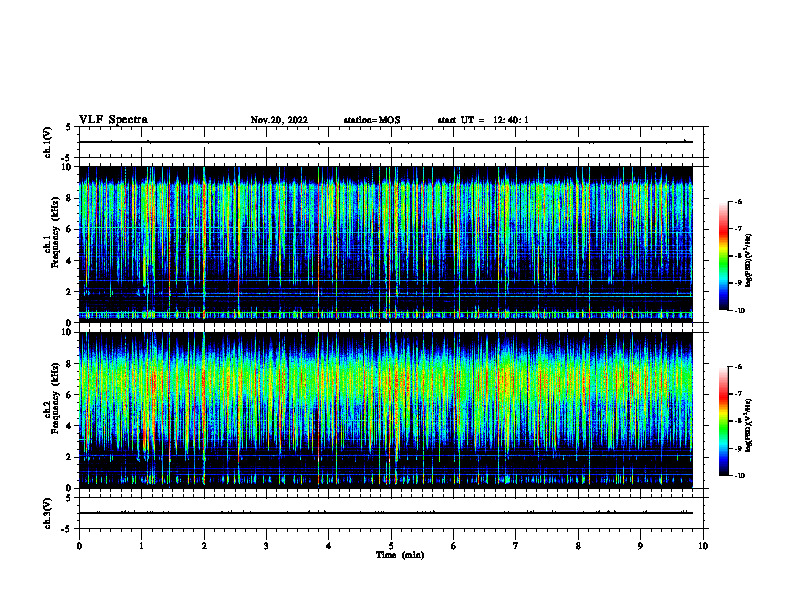Click the "2" kHz tick on ch.2 axis
The image size is (792, 612).
tap(70, 457)
